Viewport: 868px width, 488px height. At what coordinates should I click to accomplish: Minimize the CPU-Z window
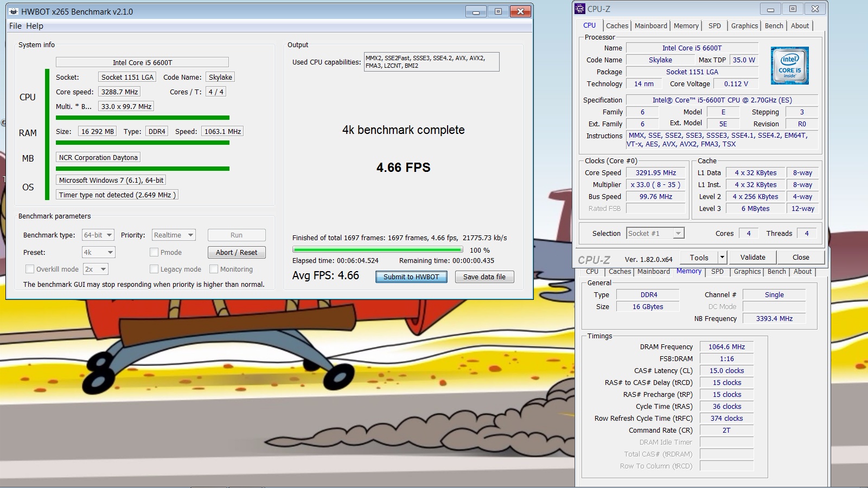[770, 9]
